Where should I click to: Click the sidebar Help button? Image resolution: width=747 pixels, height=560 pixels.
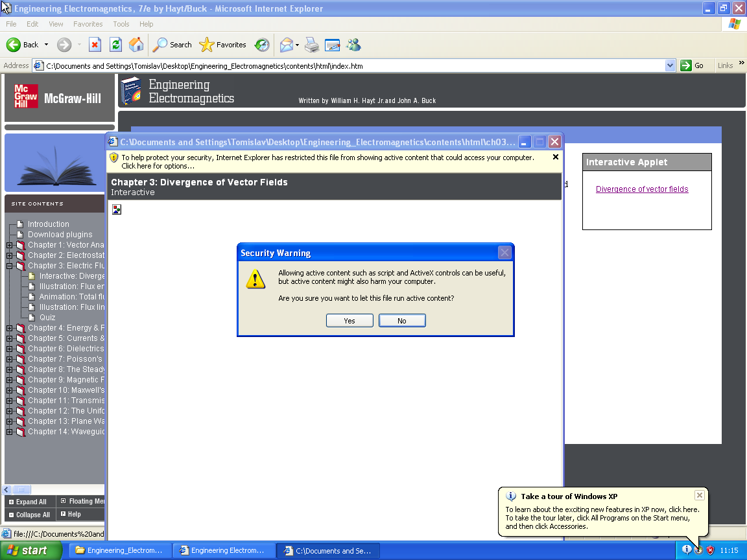[x=71, y=514]
